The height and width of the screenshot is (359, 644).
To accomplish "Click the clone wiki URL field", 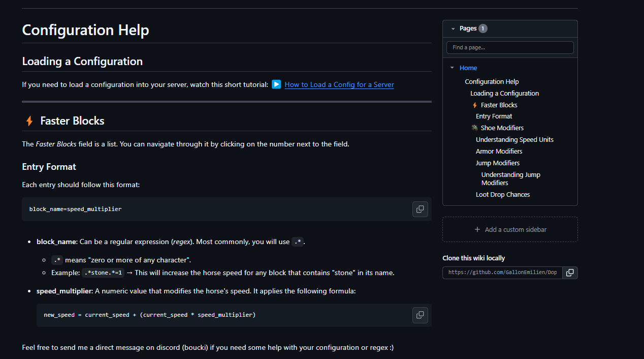I will pyautogui.click(x=502, y=273).
